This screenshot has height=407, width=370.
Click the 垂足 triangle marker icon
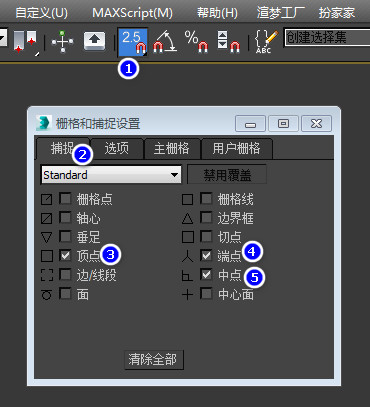click(x=47, y=238)
